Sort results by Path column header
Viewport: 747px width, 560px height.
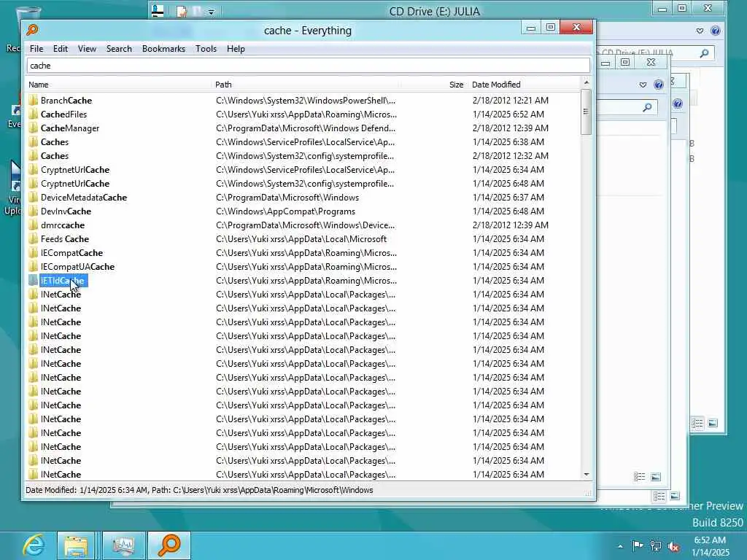306,85
